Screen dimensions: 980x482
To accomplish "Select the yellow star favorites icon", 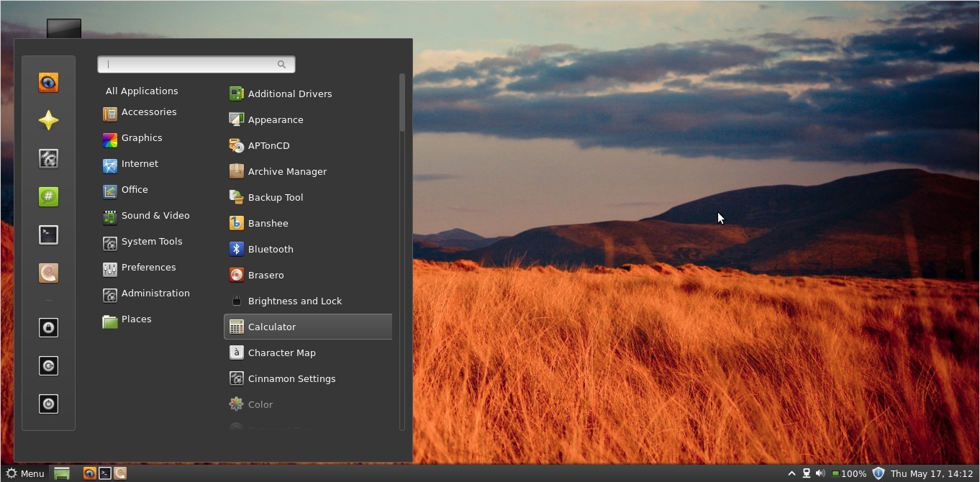I will point(48,120).
